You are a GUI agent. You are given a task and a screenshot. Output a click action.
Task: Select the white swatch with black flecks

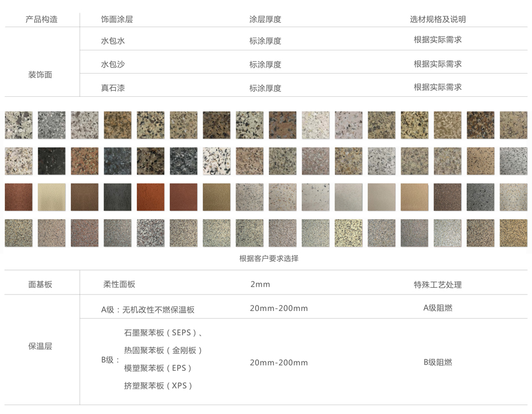coord(216,161)
